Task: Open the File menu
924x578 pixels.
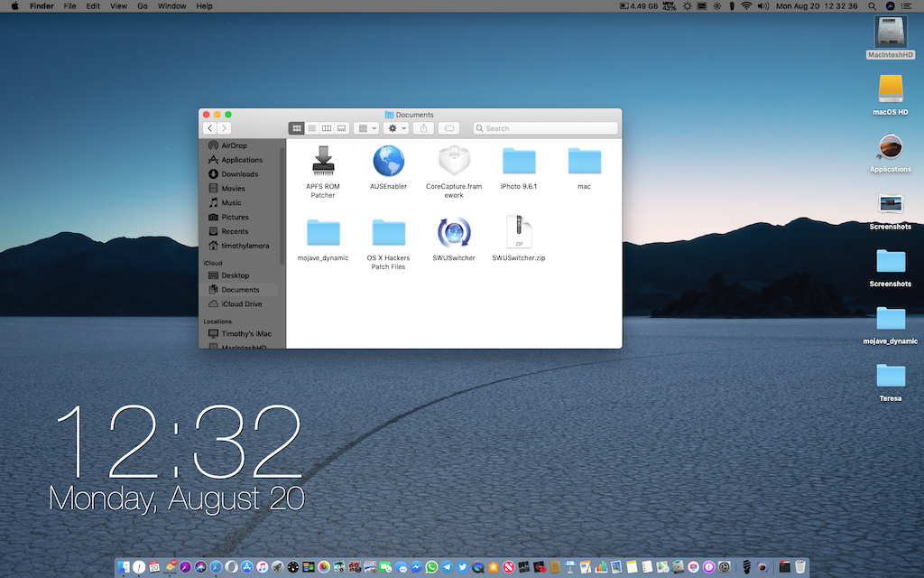Action: (70, 6)
